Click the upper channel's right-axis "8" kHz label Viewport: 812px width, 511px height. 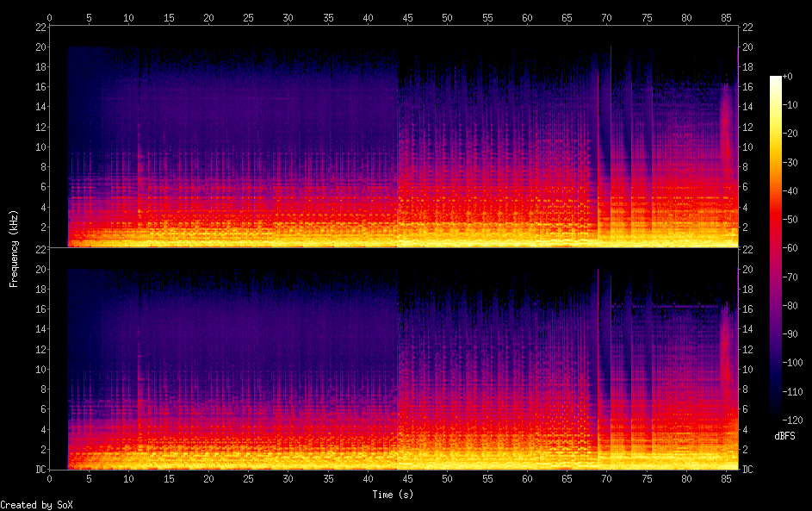[745, 167]
